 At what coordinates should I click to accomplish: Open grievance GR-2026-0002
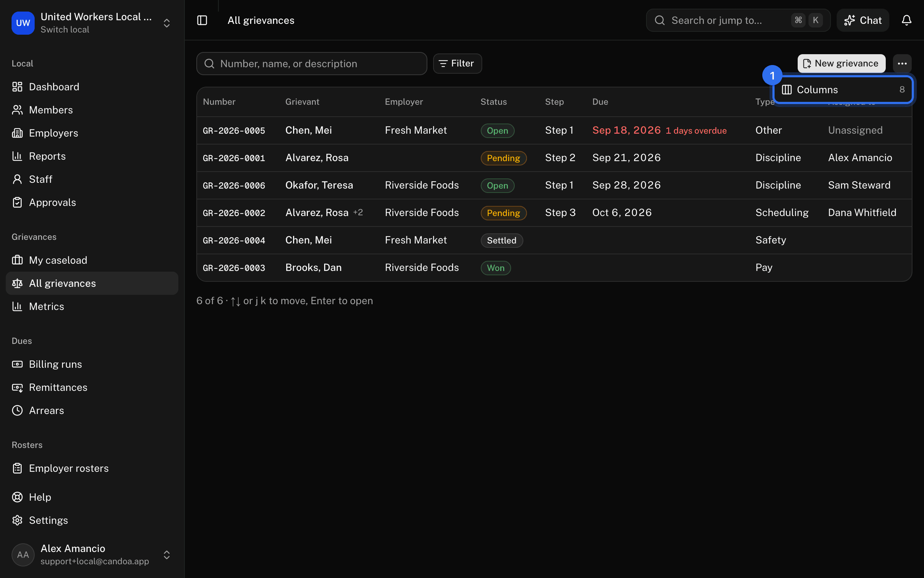point(234,213)
